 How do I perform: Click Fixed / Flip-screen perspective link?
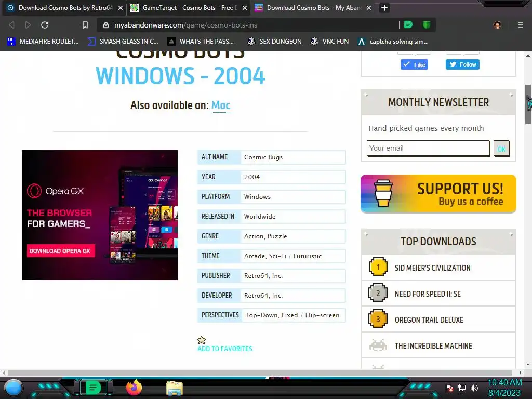point(311,315)
